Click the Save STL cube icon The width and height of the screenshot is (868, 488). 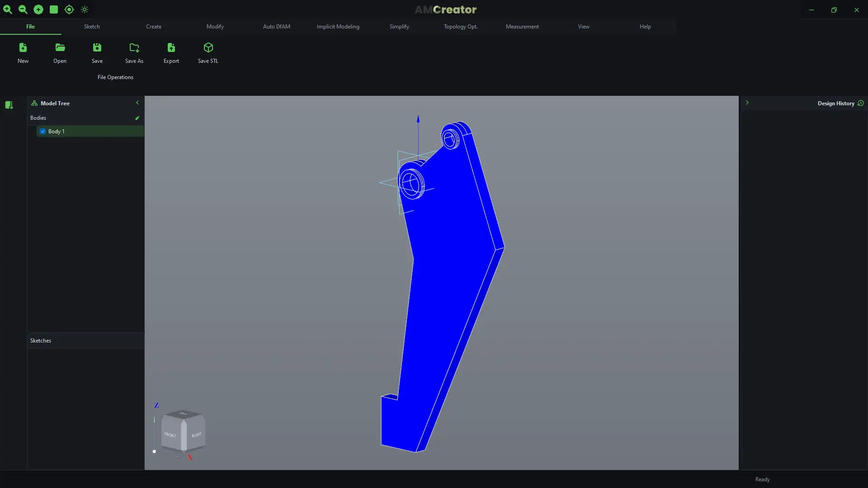208,47
